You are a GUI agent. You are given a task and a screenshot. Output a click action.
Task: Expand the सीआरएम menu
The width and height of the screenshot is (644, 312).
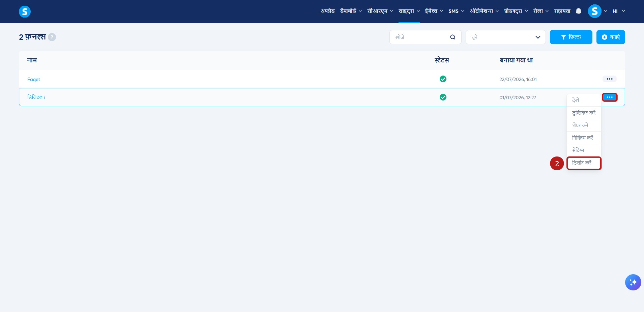pyautogui.click(x=380, y=11)
